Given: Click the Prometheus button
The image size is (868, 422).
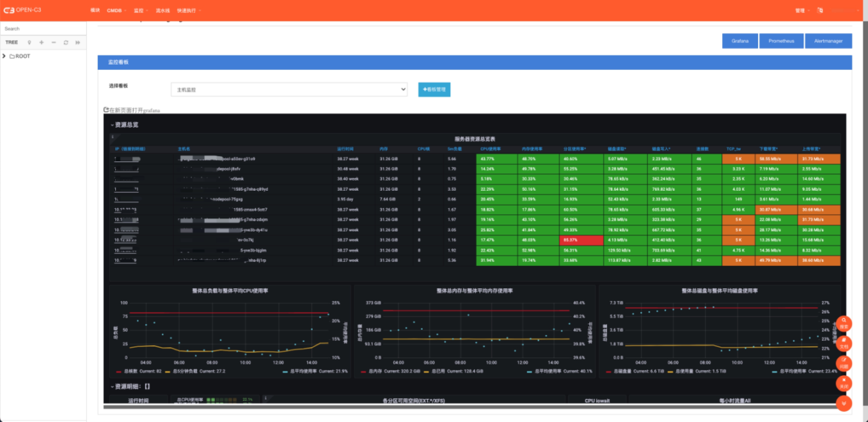Looking at the screenshot, I should tap(781, 41).
